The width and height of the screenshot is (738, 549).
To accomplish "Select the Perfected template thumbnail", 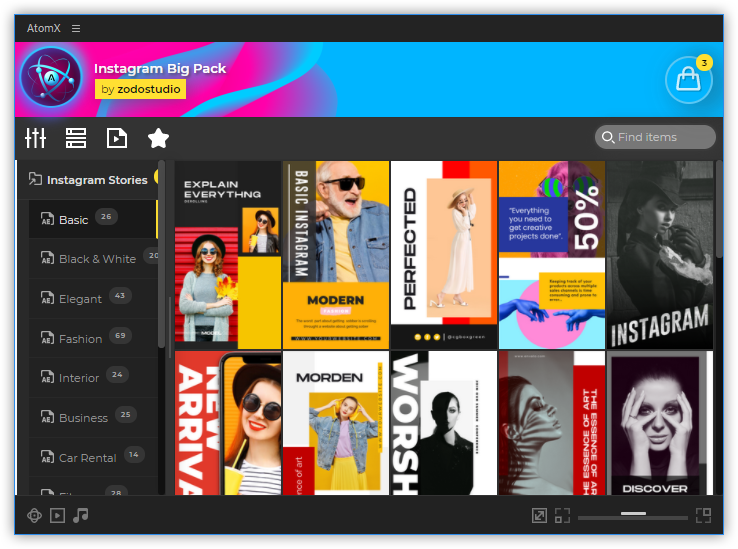I will click(444, 255).
